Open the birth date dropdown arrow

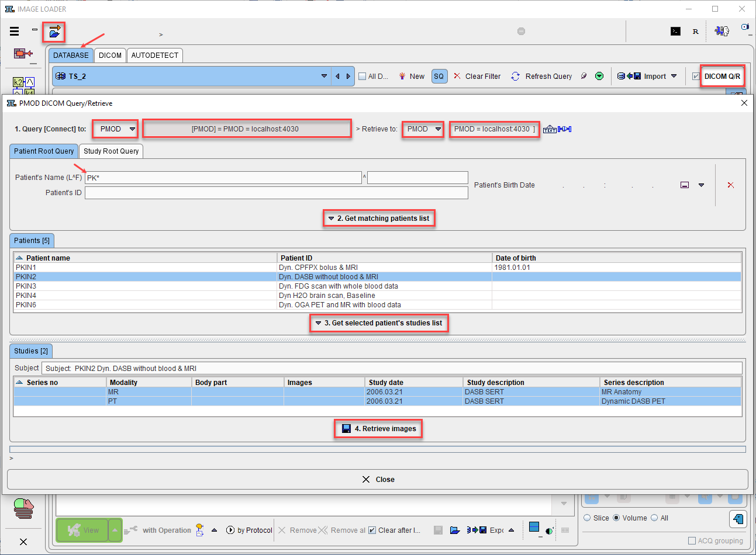pos(701,185)
